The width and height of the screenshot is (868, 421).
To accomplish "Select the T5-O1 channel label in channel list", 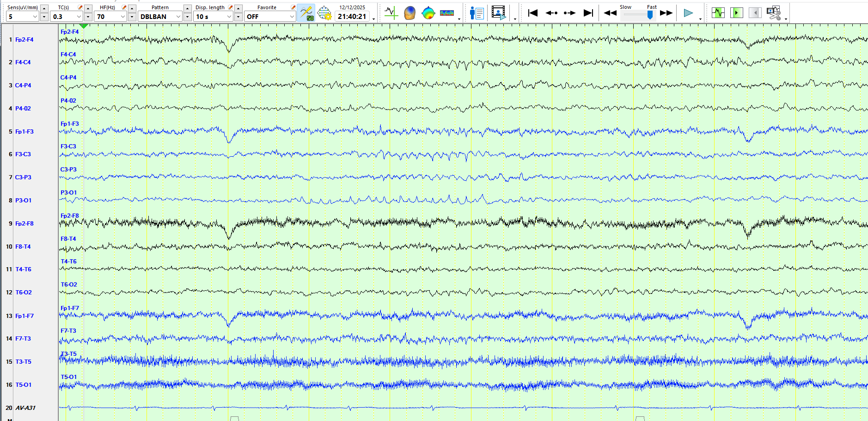I will (x=24, y=385).
